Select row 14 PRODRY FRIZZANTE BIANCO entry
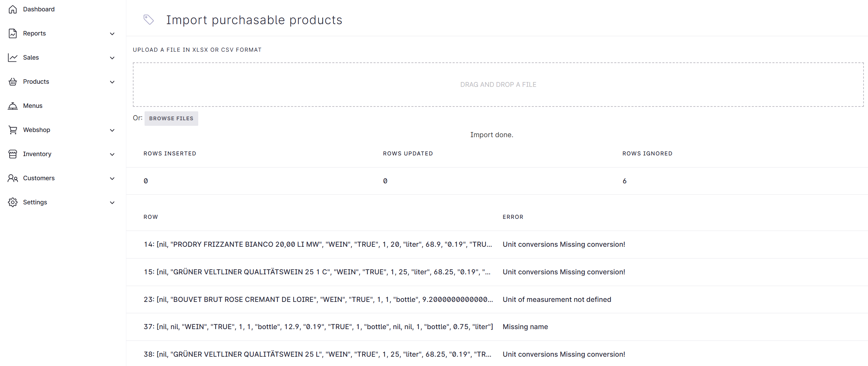This screenshot has height=366, width=868. (x=318, y=244)
